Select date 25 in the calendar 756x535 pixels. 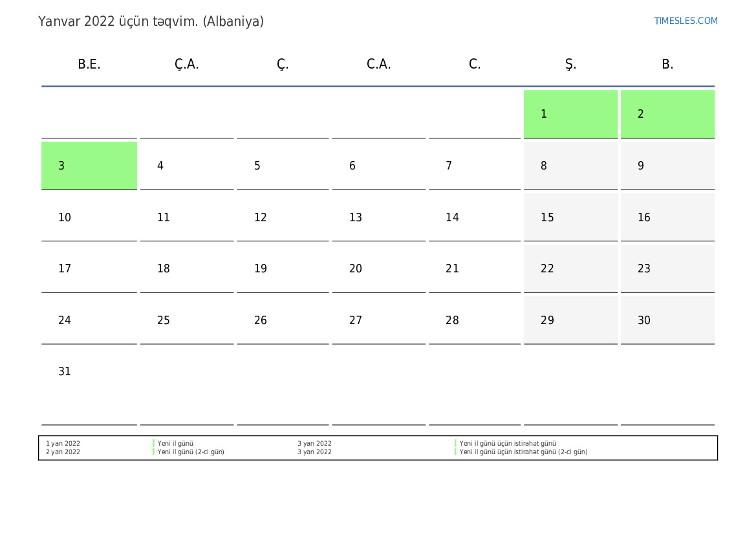186,320
